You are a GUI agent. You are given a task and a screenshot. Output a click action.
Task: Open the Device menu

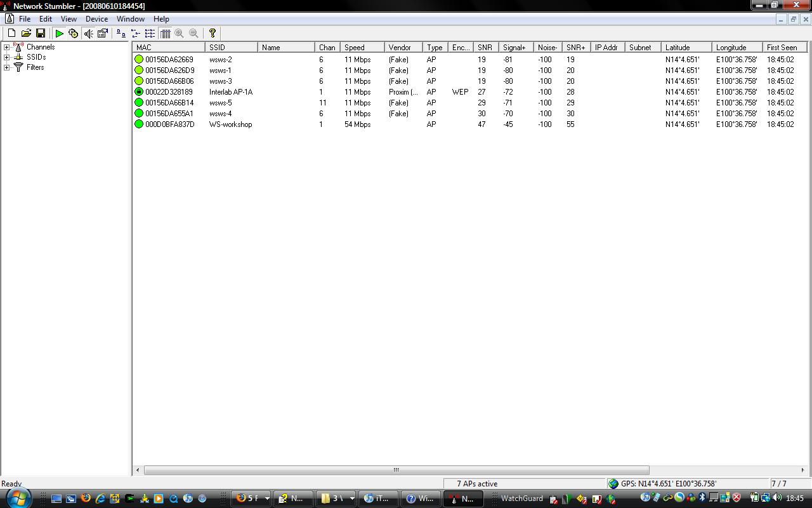96,19
